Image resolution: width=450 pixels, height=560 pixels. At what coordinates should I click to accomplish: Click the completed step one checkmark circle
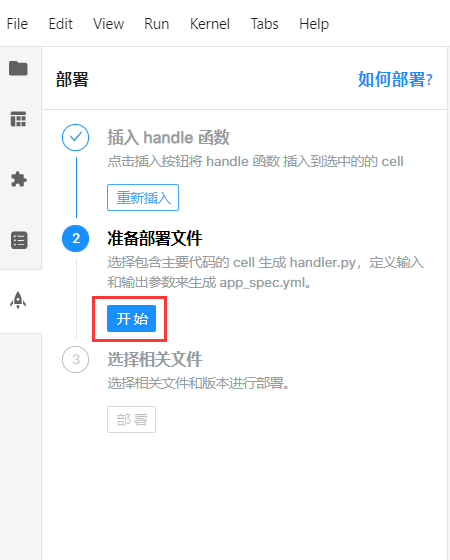(x=75, y=137)
